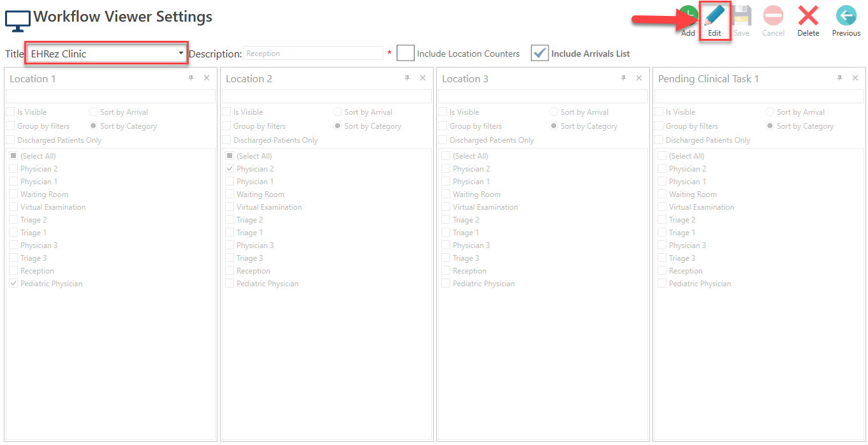Toggle Group by filters in Location 3
Viewport: 868px width, 445px height.
pyautogui.click(x=443, y=126)
